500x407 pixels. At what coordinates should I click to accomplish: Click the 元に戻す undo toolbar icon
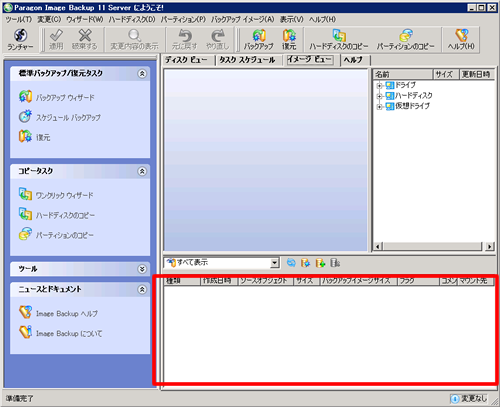pos(185,40)
